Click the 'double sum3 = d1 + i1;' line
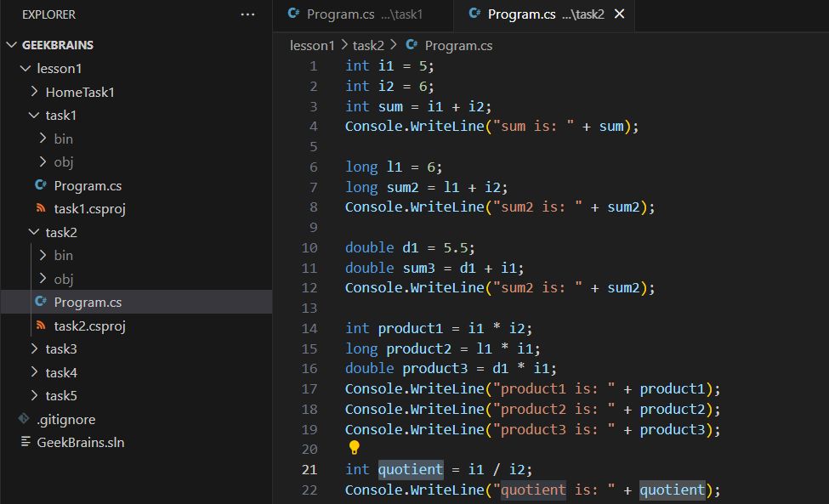This screenshot has height=504, width=829. tap(434, 268)
